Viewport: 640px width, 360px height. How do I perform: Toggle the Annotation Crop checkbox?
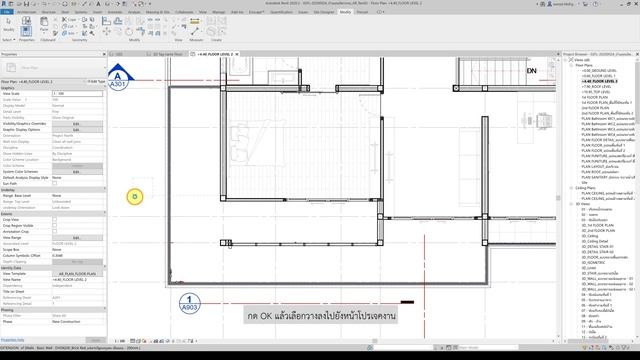pos(54,231)
